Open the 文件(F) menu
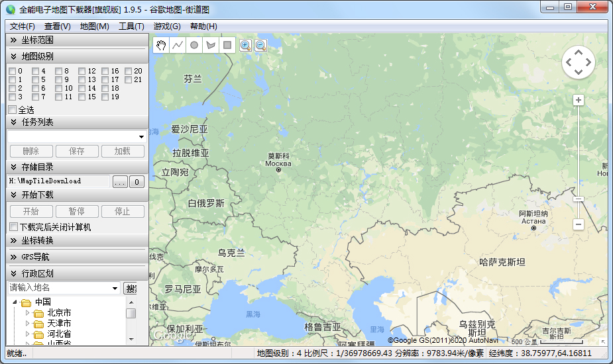Viewport: 613px width, 364px height. [23, 26]
